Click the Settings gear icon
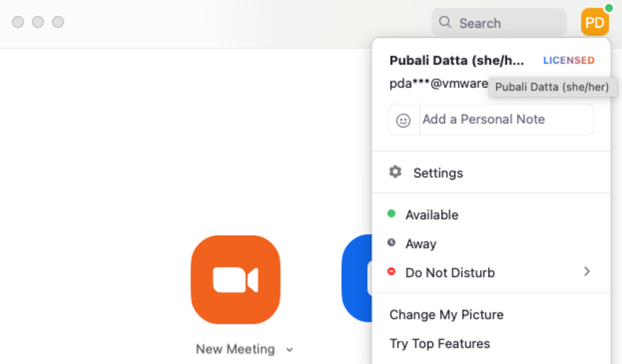 [395, 172]
